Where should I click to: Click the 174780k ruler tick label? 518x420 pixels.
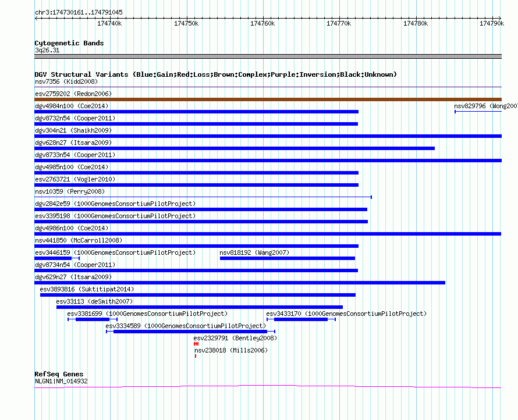click(416, 23)
